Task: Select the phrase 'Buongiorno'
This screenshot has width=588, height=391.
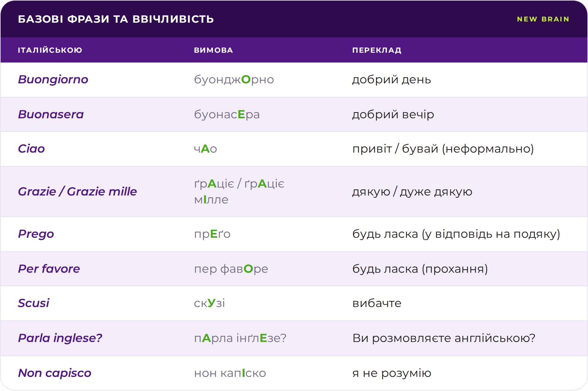Action: pos(53,79)
